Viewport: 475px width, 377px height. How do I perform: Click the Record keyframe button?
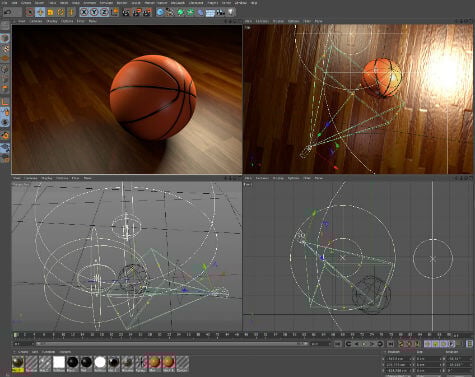tap(401, 344)
